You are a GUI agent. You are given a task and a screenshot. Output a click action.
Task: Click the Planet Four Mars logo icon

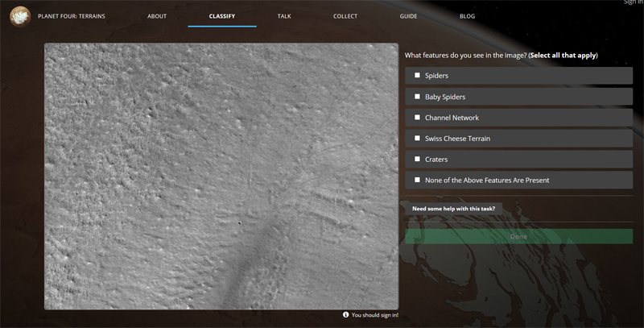20,15
